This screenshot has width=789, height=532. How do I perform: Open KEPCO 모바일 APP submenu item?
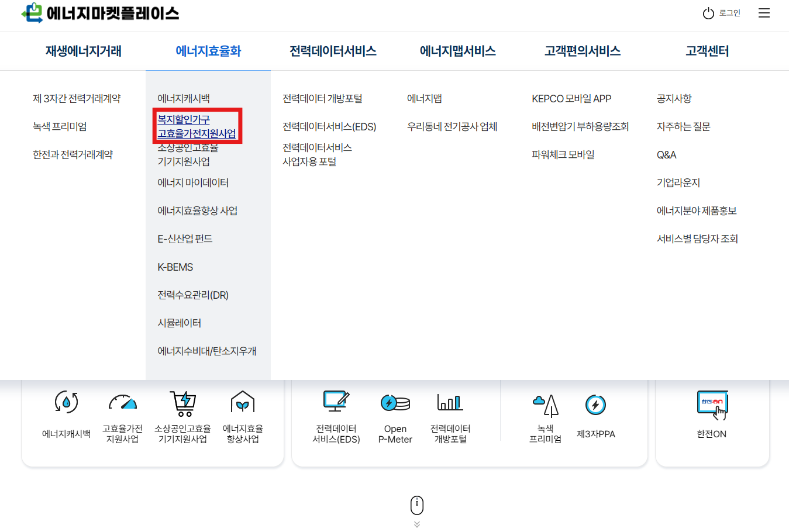(571, 99)
